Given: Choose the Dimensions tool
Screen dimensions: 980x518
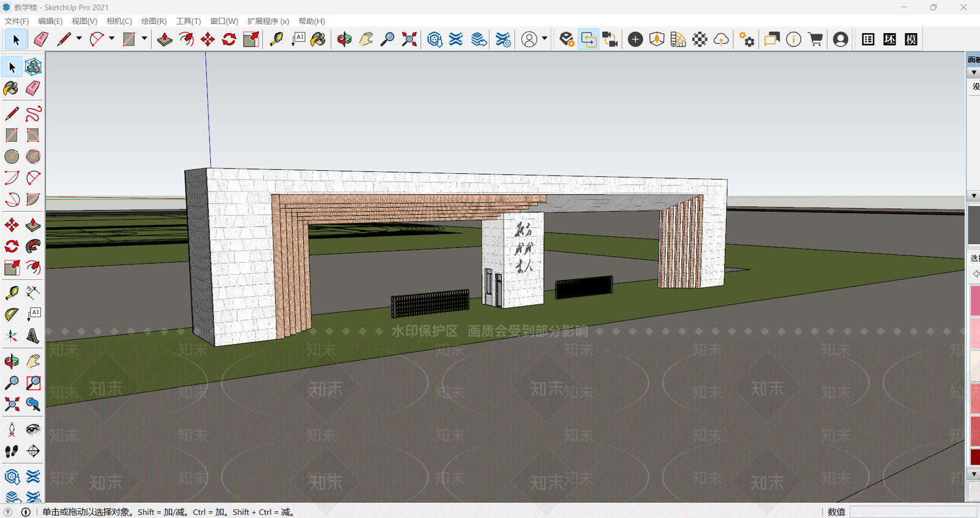Looking at the screenshot, I should (x=33, y=293).
